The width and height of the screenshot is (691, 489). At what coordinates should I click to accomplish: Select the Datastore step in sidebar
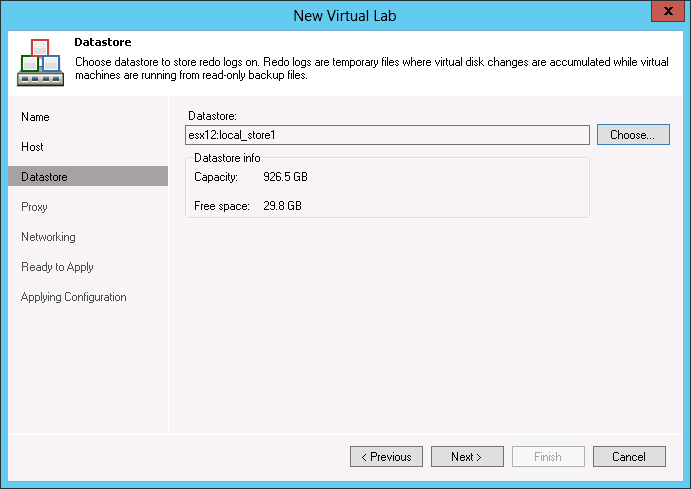(44, 177)
